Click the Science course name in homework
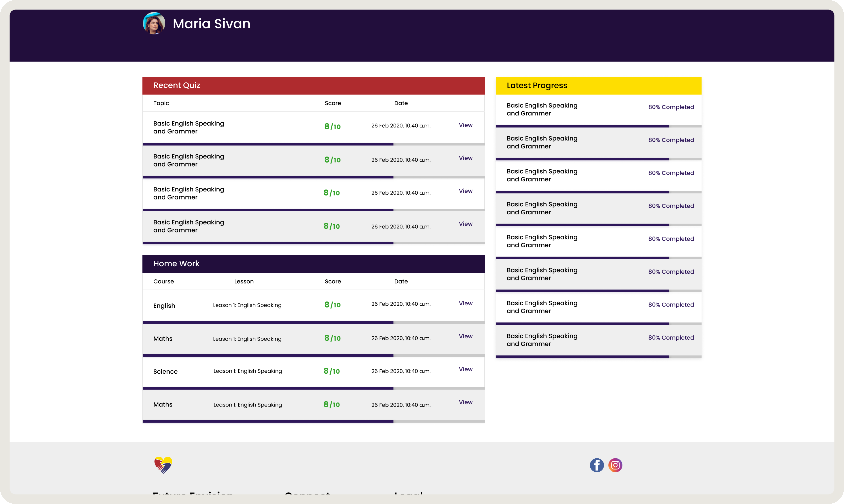Image resolution: width=844 pixels, height=504 pixels. click(x=165, y=371)
